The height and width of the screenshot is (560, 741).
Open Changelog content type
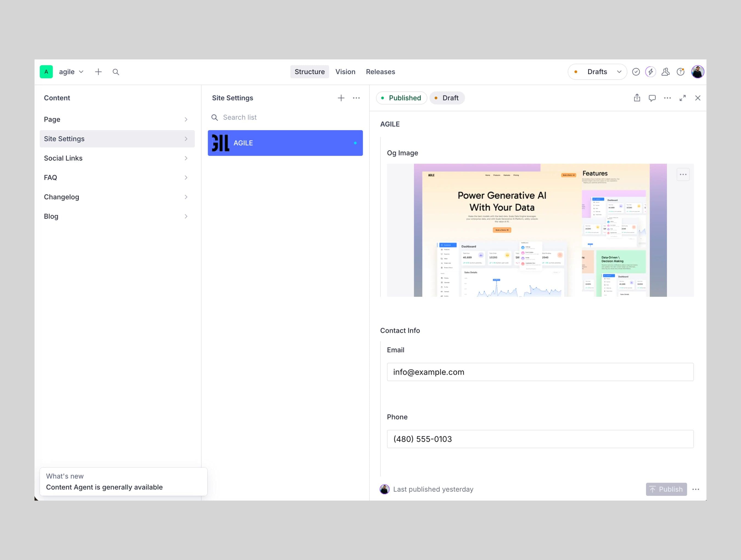point(117,197)
